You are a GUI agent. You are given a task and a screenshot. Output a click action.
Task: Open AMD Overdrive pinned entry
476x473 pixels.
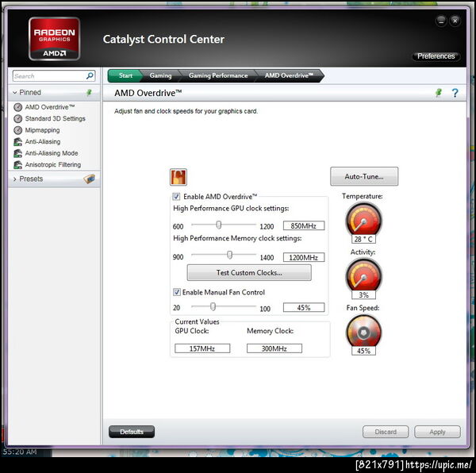point(49,107)
